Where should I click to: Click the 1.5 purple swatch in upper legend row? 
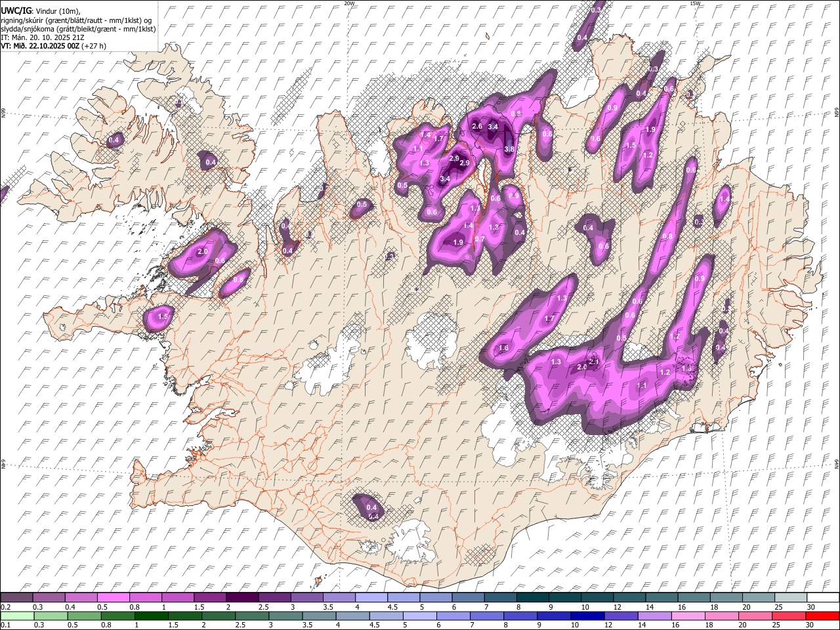tap(209, 598)
